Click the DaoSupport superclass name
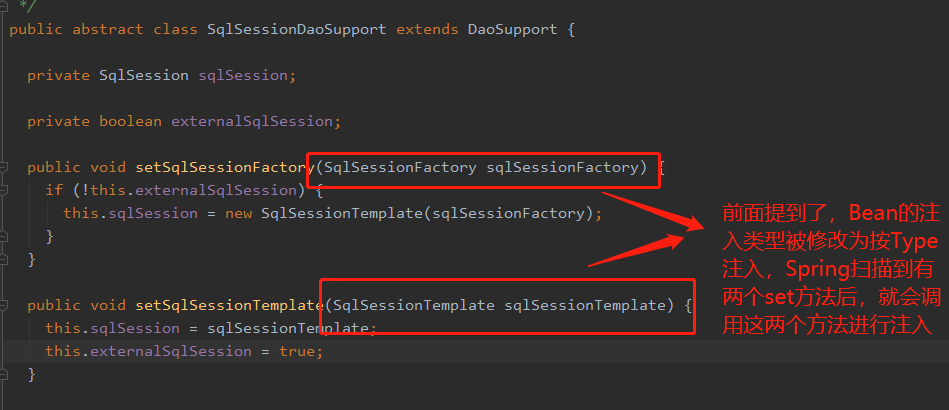 click(x=512, y=29)
